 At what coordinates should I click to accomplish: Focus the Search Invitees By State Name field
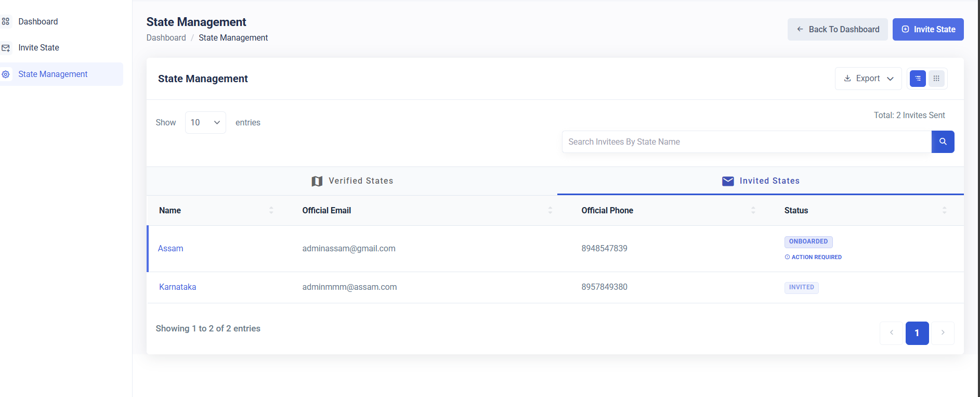pyautogui.click(x=747, y=142)
